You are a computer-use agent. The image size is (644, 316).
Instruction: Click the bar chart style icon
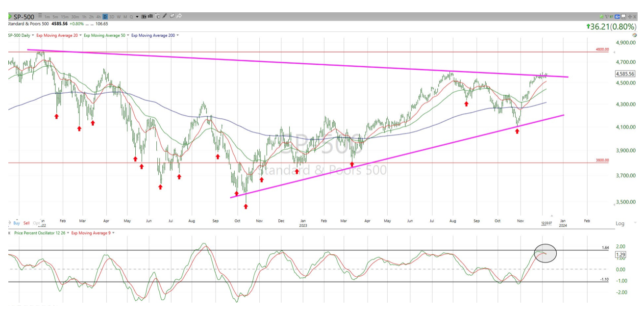coord(150,16)
